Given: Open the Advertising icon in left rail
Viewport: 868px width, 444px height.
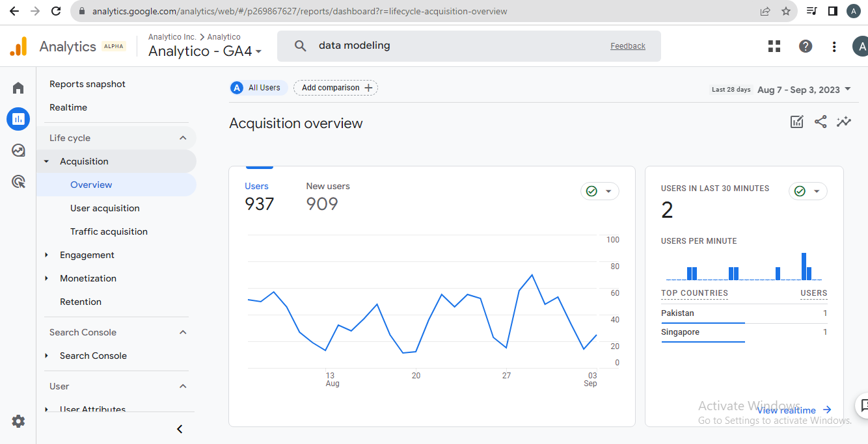Looking at the screenshot, I should point(18,181).
